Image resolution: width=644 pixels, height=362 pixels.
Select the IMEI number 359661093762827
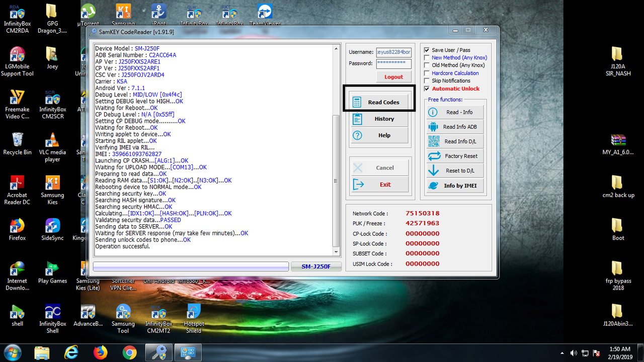137,154
